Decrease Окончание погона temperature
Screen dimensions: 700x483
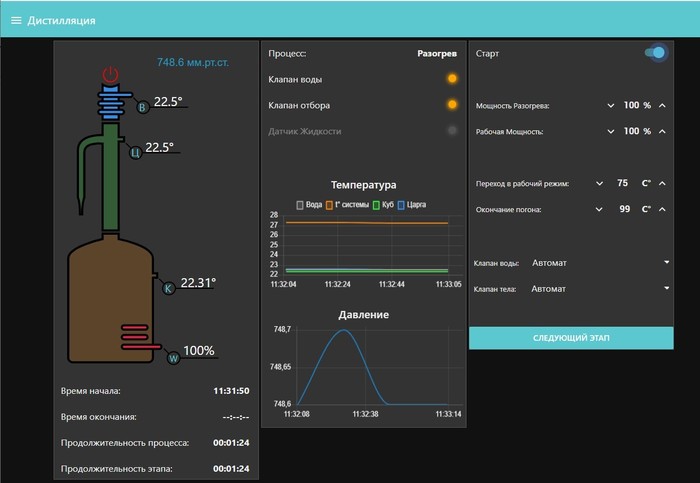tap(599, 209)
